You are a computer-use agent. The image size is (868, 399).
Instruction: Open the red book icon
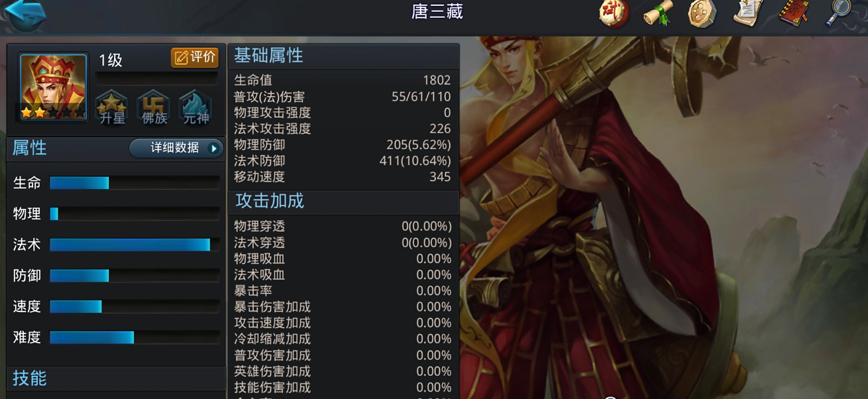pyautogui.click(x=794, y=13)
